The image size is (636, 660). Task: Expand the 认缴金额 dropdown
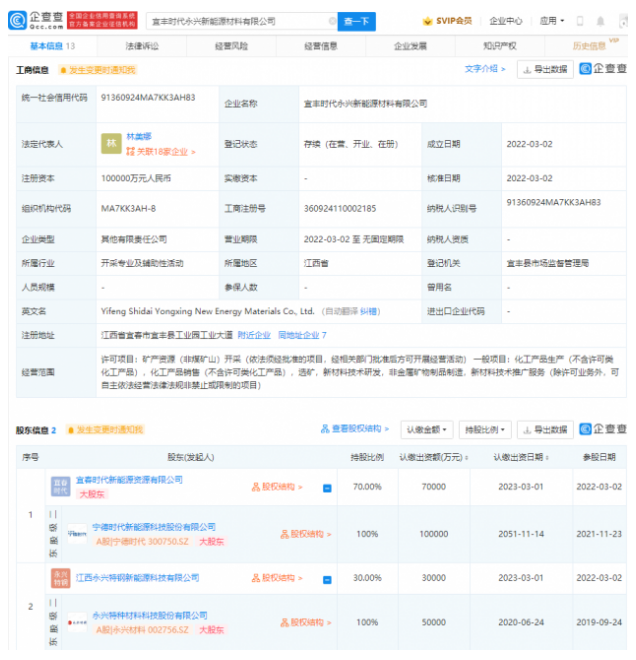coord(427,430)
